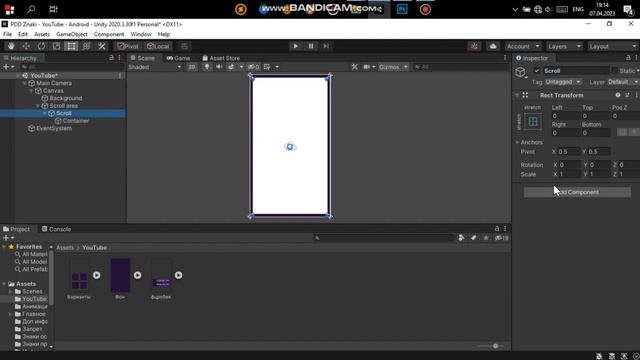Image resolution: width=640 pixels, height=360 pixels.
Task: Open the Component menu
Action: point(109,34)
